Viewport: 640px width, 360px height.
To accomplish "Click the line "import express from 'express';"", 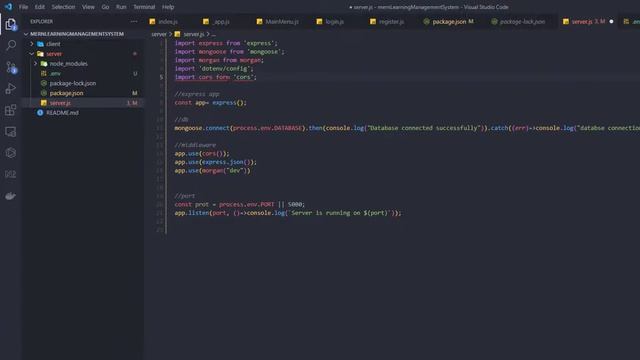I will (226, 43).
